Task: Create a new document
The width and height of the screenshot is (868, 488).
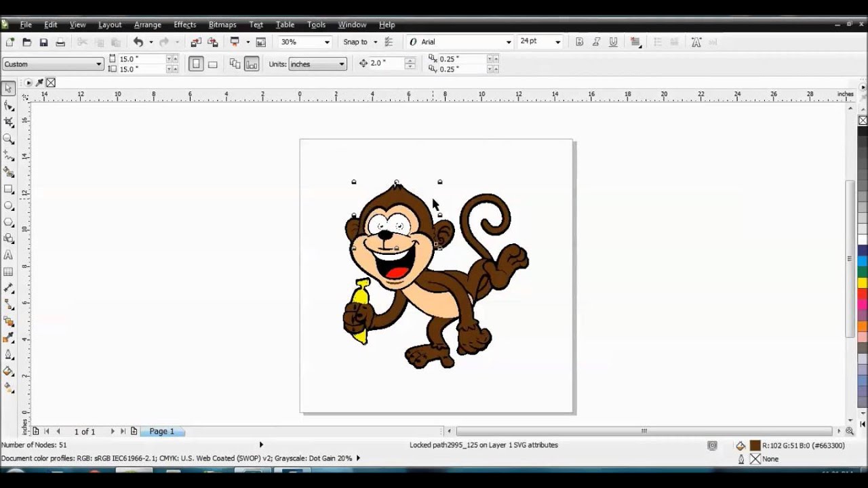Action: [10, 42]
